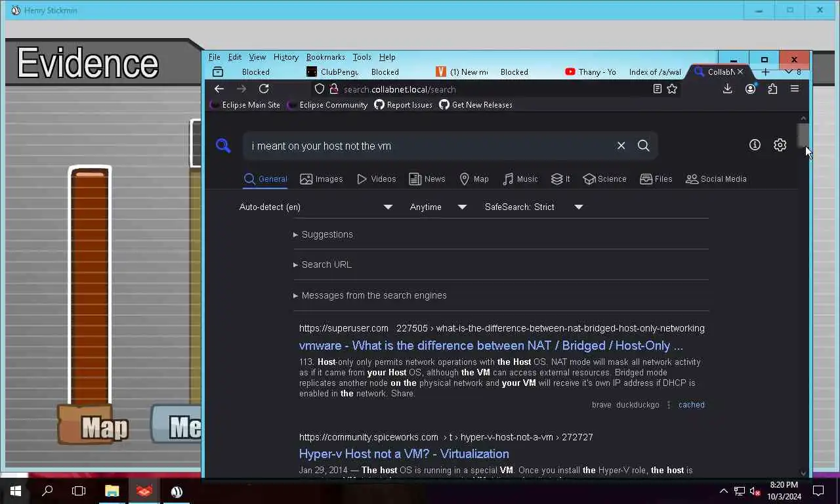This screenshot has width=840, height=504.
Task: Select the General search category
Action: 265,178
